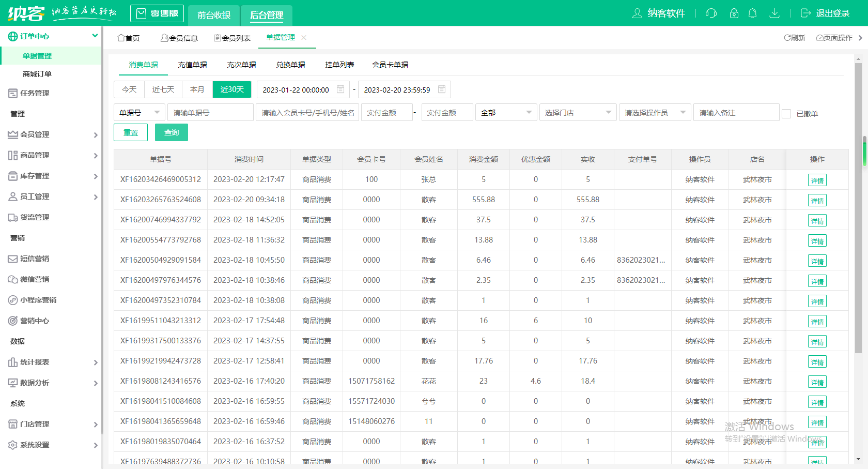切换到今天筛选
The image size is (868, 469).
tap(129, 89)
